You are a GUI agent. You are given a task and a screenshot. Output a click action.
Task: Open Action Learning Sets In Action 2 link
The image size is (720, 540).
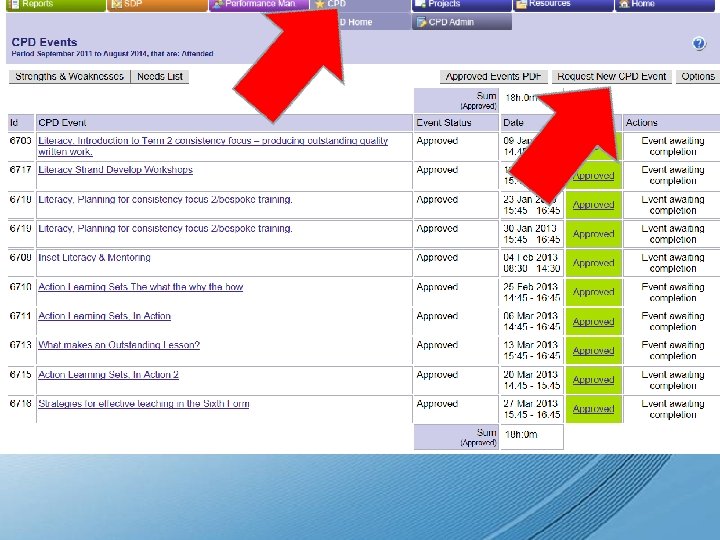point(108,374)
